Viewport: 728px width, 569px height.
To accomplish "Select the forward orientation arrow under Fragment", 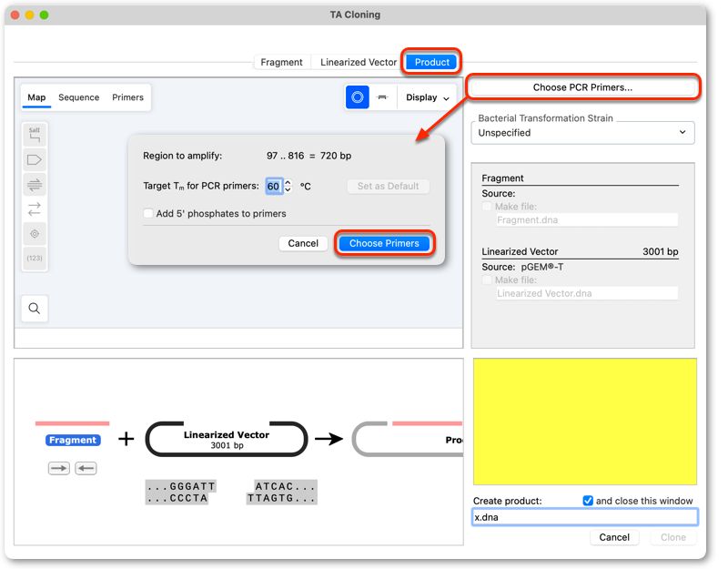I will coord(59,468).
